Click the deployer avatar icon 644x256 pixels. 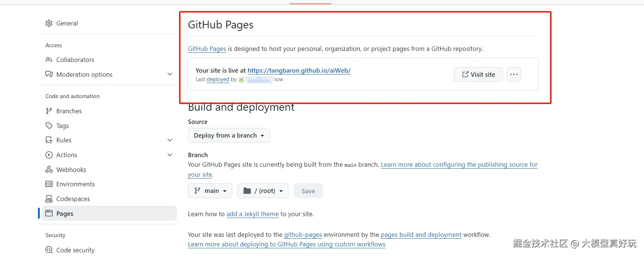click(x=241, y=80)
